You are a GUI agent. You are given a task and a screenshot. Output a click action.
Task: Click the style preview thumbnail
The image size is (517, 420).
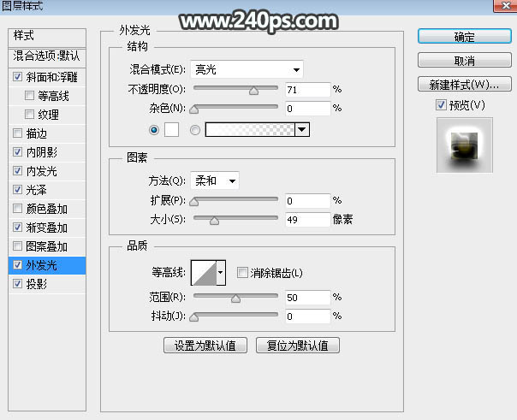click(465, 145)
